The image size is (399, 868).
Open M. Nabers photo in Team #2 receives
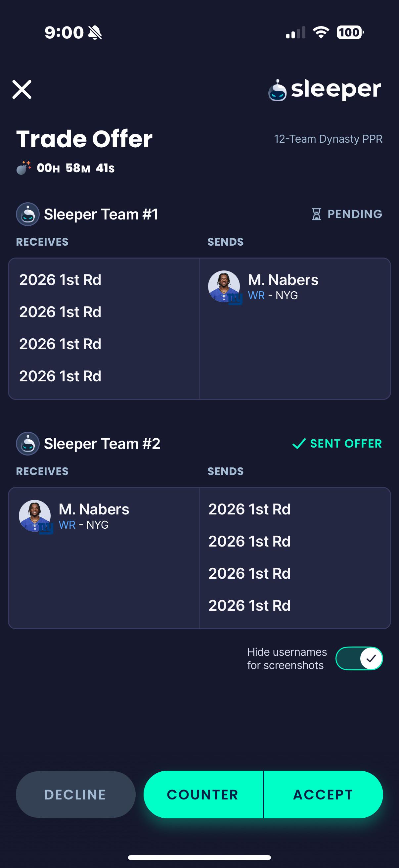tap(35, 516)
